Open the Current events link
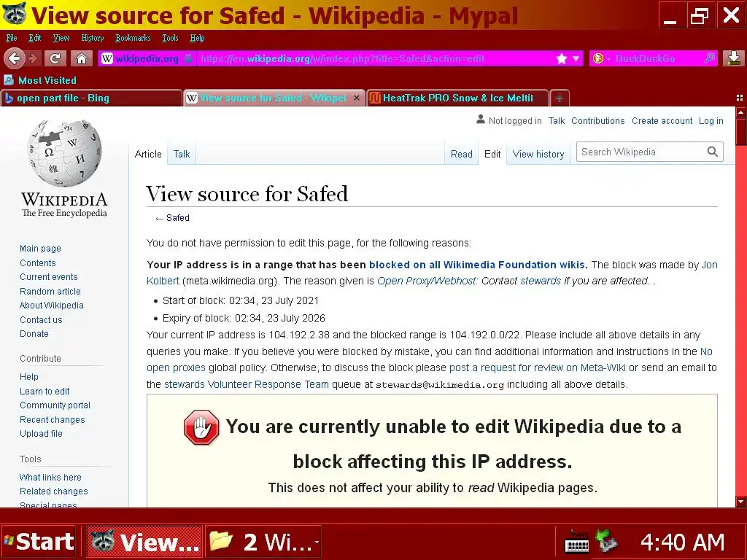The image size is (747, 560). coord(49,276)
